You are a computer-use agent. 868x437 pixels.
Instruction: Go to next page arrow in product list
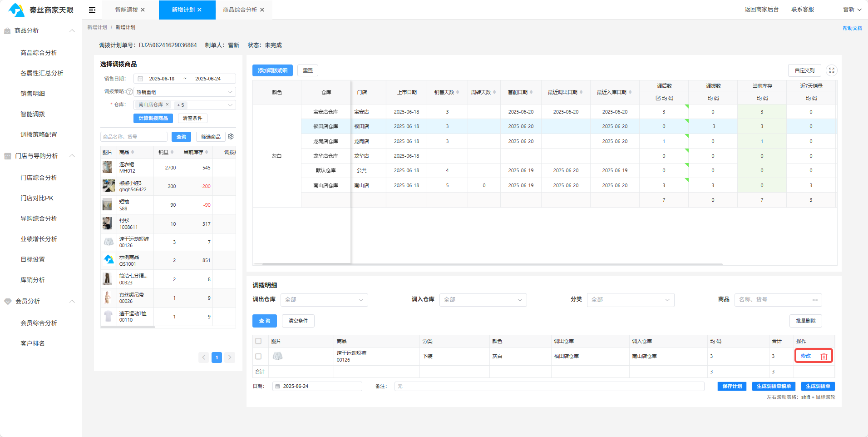coord(230,358)
